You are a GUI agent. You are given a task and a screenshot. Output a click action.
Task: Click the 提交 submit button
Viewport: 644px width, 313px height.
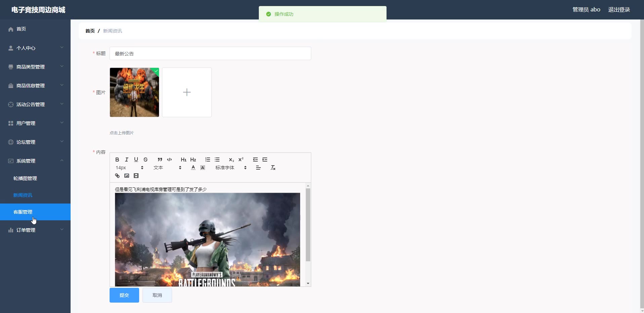point(124,295)
